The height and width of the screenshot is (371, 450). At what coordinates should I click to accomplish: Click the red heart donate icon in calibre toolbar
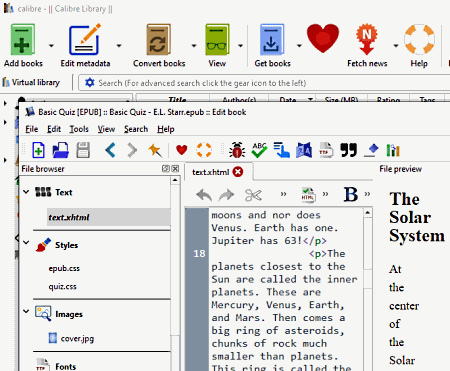click(323, 38)
